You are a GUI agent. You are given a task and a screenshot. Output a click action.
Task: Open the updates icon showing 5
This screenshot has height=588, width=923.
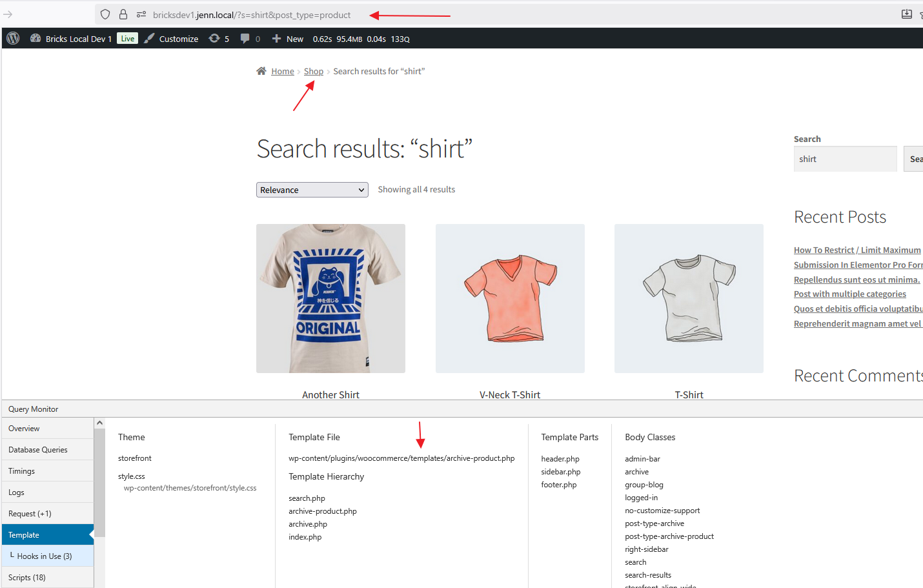[x=214, y=39]
